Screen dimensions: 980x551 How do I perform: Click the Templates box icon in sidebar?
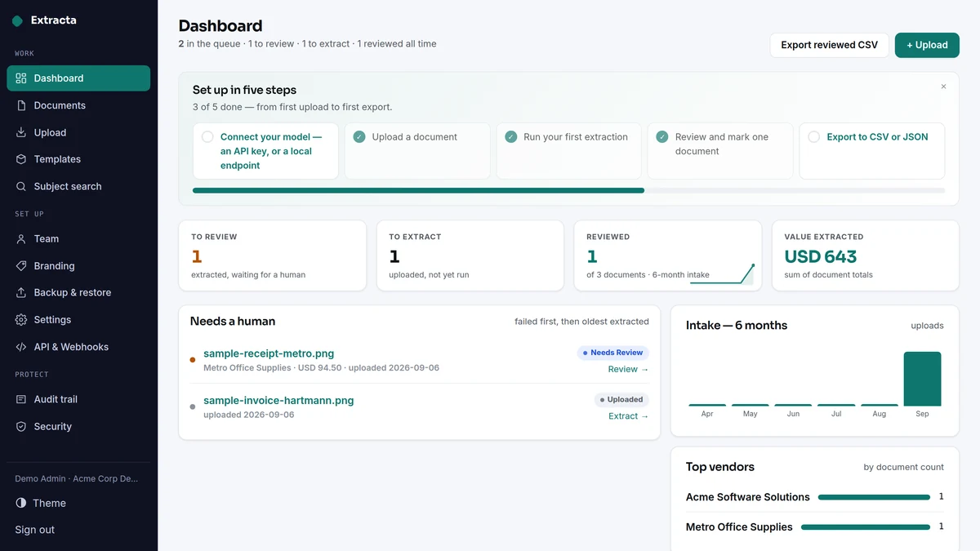21,159
